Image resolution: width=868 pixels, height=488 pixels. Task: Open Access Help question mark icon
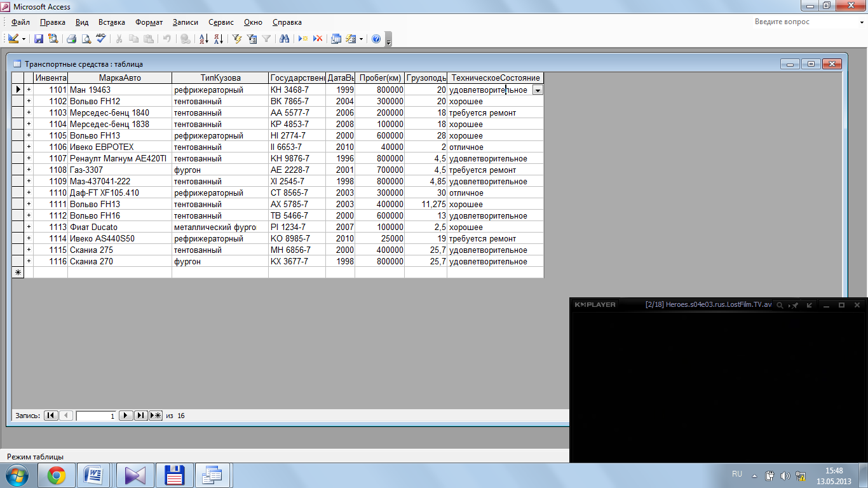[x=376, y=39]
